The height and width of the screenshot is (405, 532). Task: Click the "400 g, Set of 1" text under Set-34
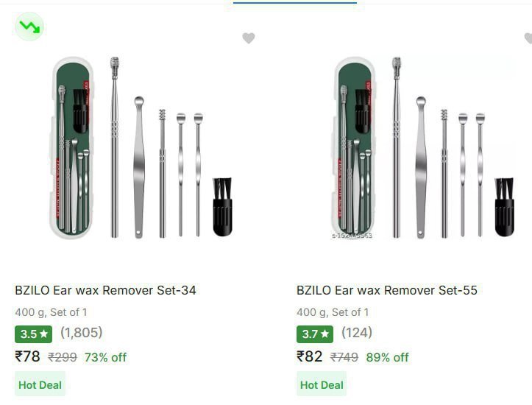[x=51, y=312]
